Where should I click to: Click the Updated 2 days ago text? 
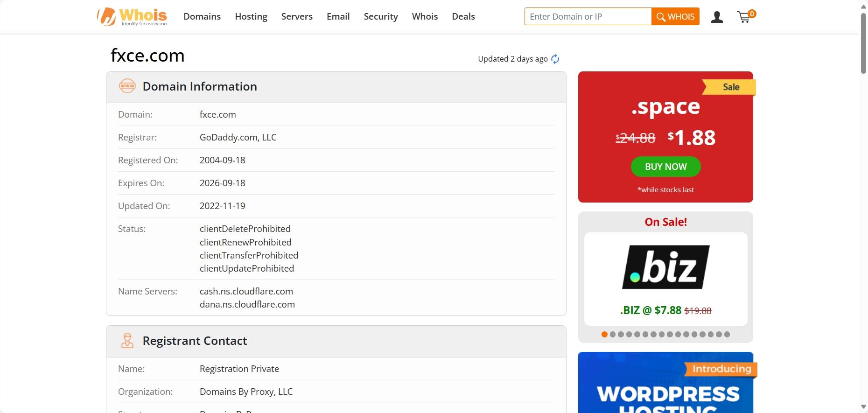pos(513,59)
